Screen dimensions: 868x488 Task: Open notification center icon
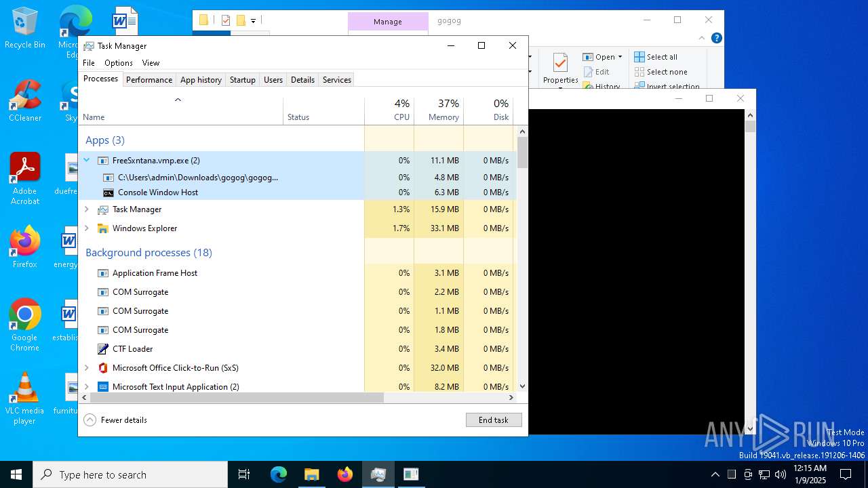coord(846,474)
